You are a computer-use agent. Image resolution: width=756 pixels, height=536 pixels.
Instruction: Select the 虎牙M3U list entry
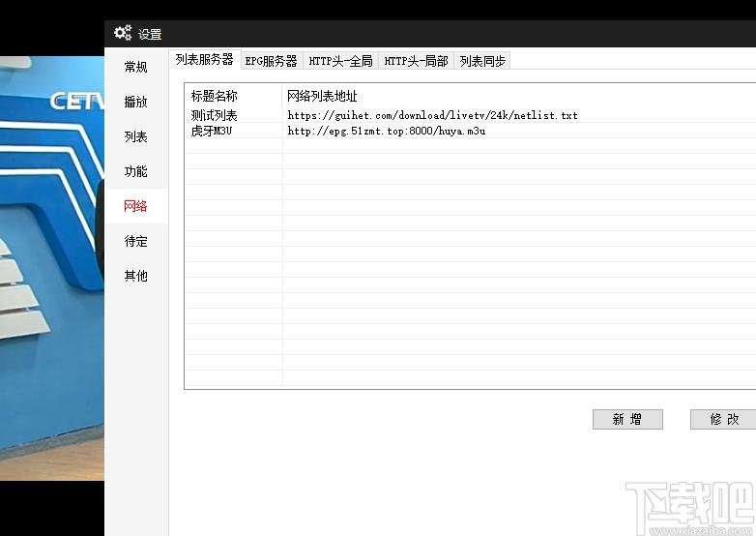(213, 131)
